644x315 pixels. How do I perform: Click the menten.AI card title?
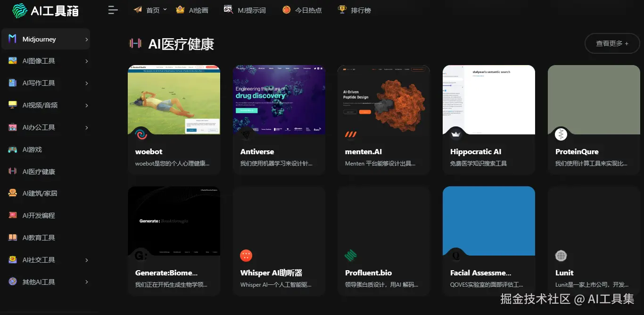(x=363, y=152)
